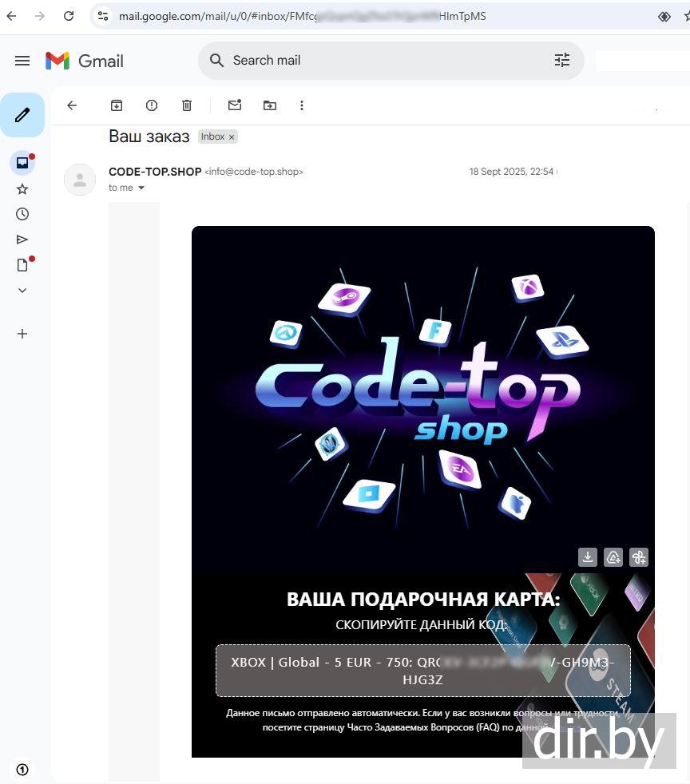Click the sender avatar

[x=80, y=180]
